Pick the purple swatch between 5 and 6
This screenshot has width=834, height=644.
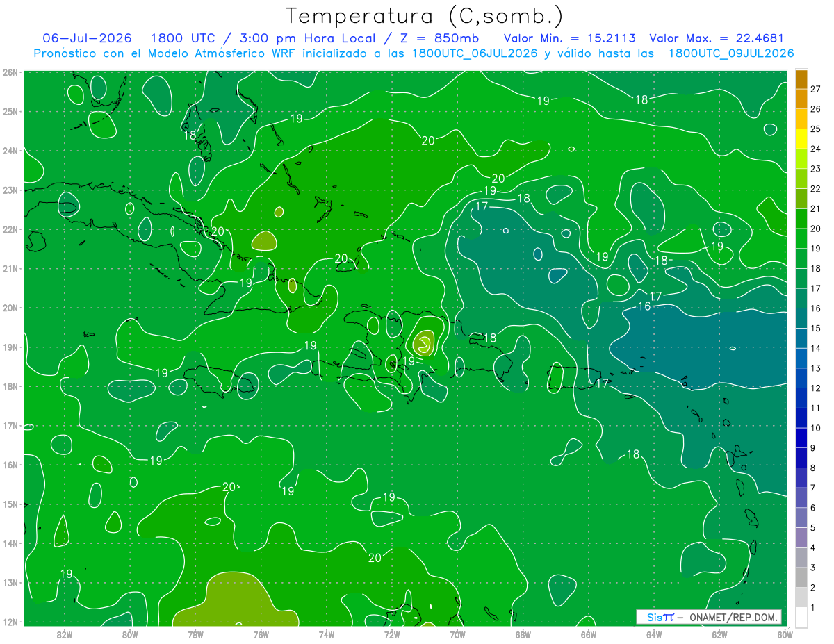click(801, 518)
